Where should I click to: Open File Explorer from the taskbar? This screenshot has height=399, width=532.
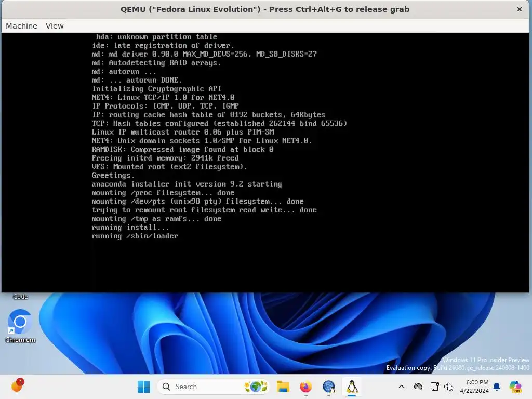[x=283, y=387]
